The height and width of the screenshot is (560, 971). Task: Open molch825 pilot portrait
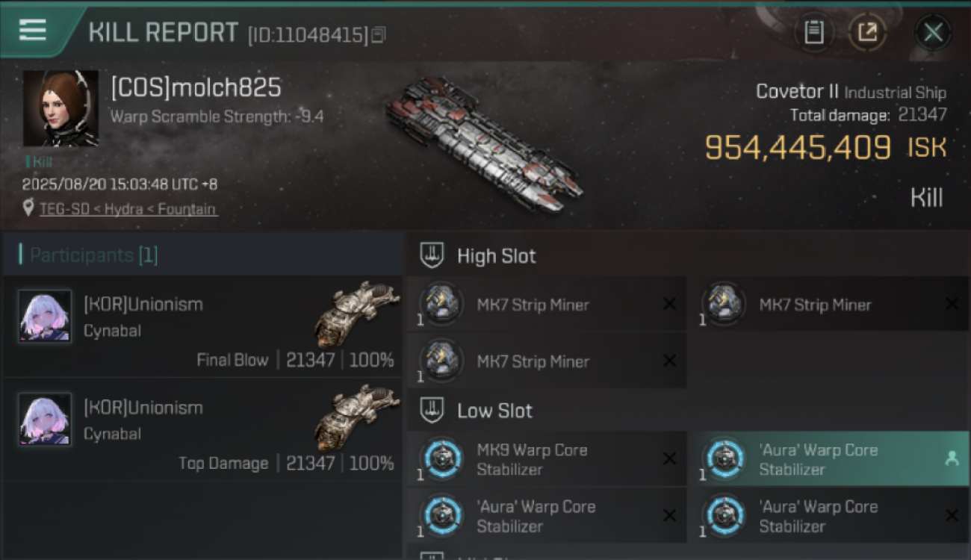[x=61, y=108]
